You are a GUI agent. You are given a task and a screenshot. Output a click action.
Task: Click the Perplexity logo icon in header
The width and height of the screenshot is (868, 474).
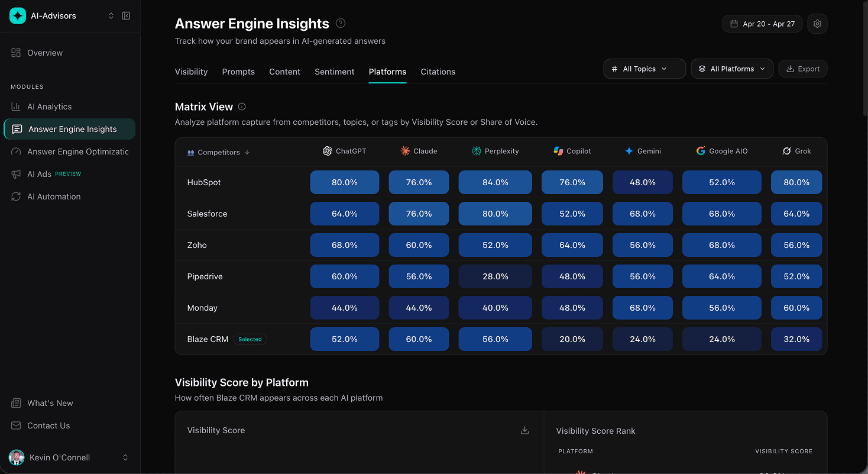coord(477,151)
